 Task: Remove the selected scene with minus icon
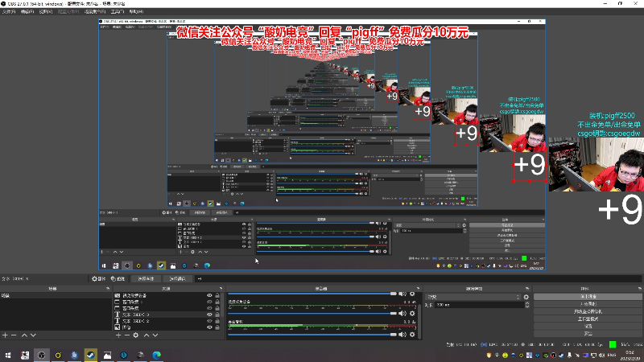(x=14, y=335)
